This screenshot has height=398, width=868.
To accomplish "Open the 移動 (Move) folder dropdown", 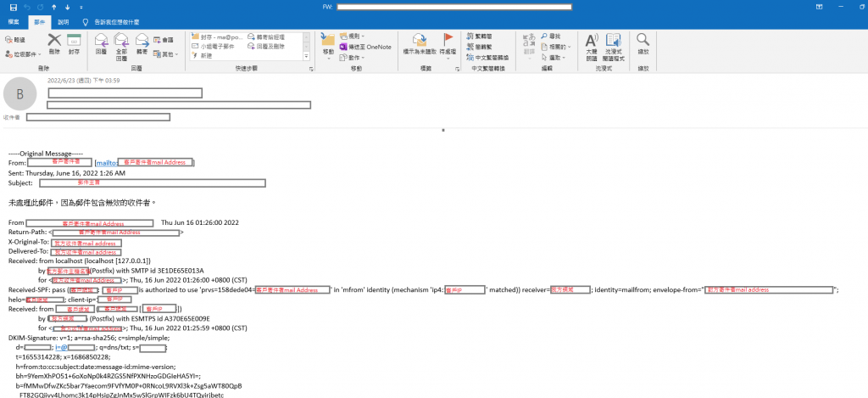I will tap(328, 46).
